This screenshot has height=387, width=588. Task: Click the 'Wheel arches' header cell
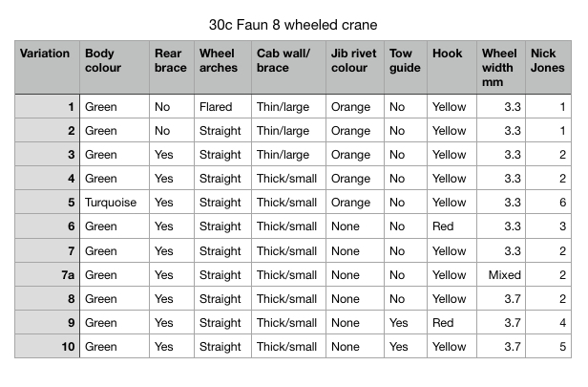coord(222,67)
